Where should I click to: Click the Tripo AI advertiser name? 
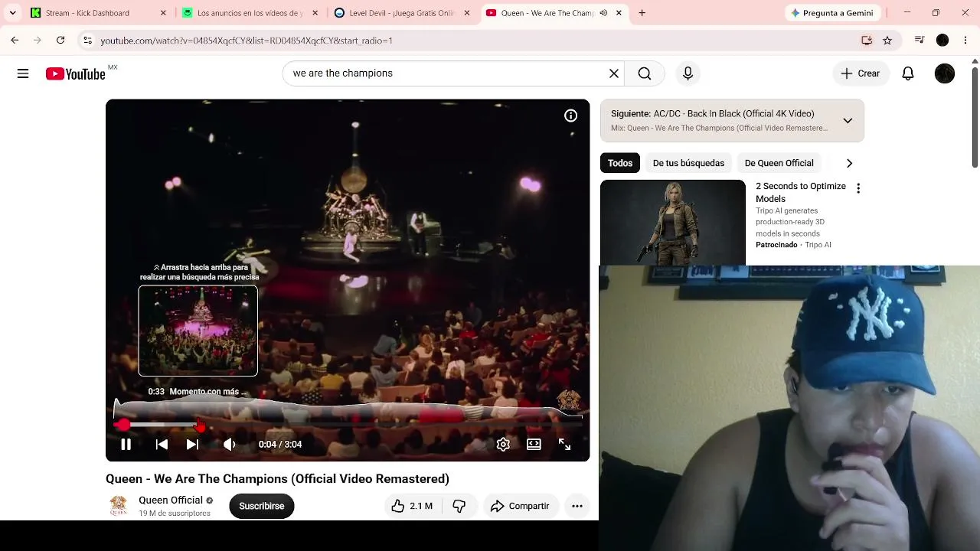[x=818, y=245]
